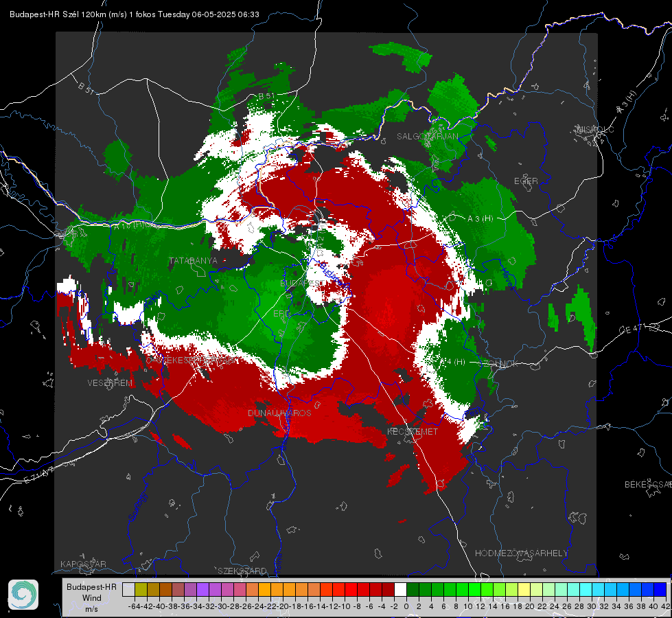This screenshot has height=618, width=672.
Task: Click the A 3 (H) label near Eger
Action: (x=480, y=218)
